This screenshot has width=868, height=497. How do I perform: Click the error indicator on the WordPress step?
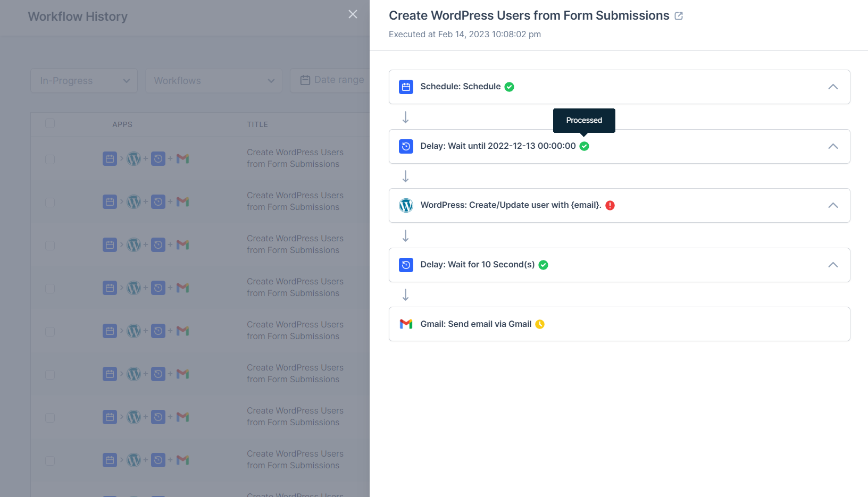click(610, 205)
